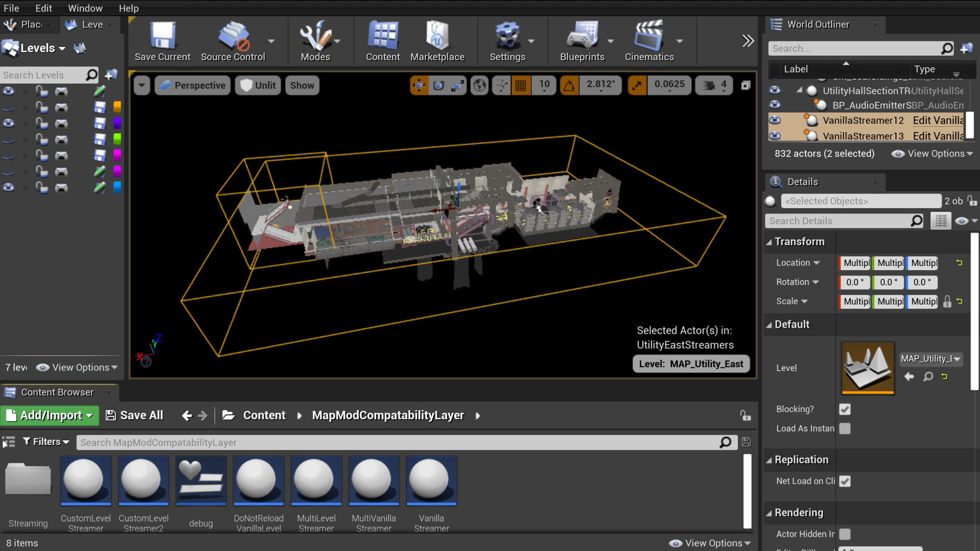980x551 pixels.
Task: Enable Load As Instanced checkbox
Action: pos(845,429)
